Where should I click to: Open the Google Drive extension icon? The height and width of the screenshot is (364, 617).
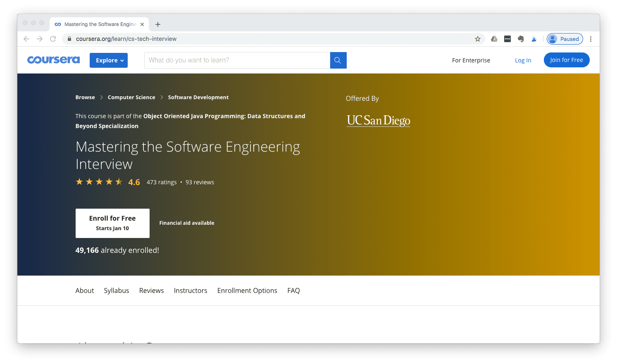pyautogui.click(x=494, y=39)
